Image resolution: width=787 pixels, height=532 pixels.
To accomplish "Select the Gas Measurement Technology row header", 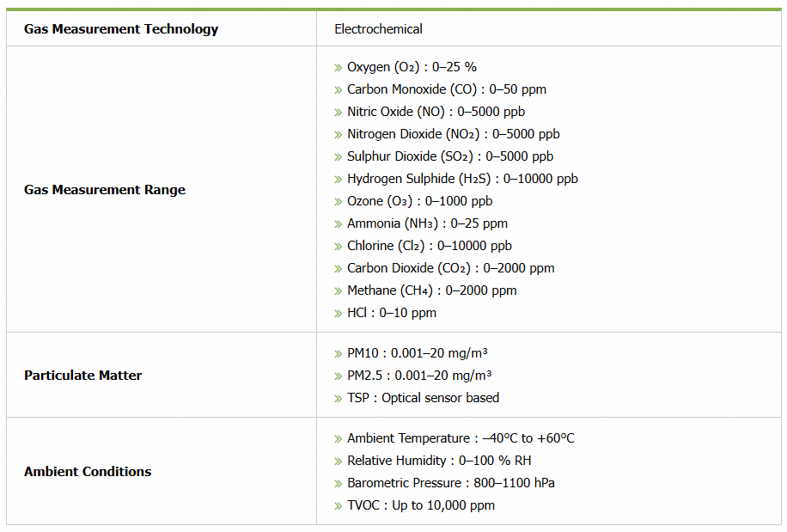I will tap(121, 29).
